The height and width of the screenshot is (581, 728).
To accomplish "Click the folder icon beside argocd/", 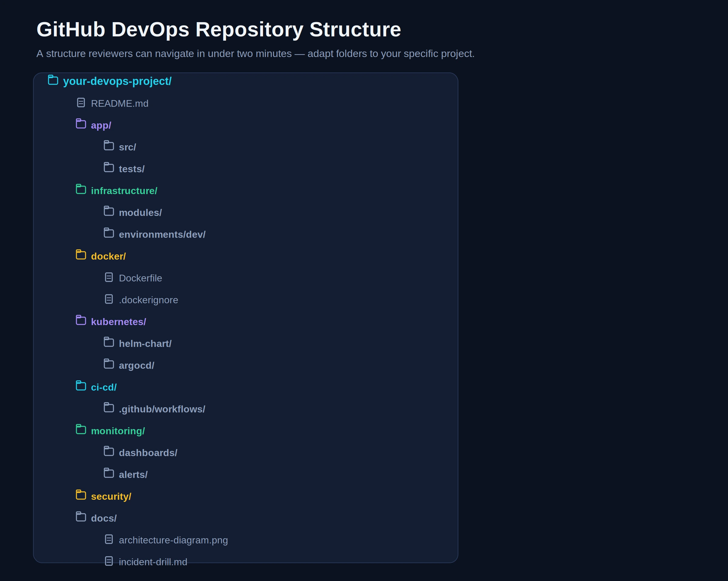I will tap(109, 364).
